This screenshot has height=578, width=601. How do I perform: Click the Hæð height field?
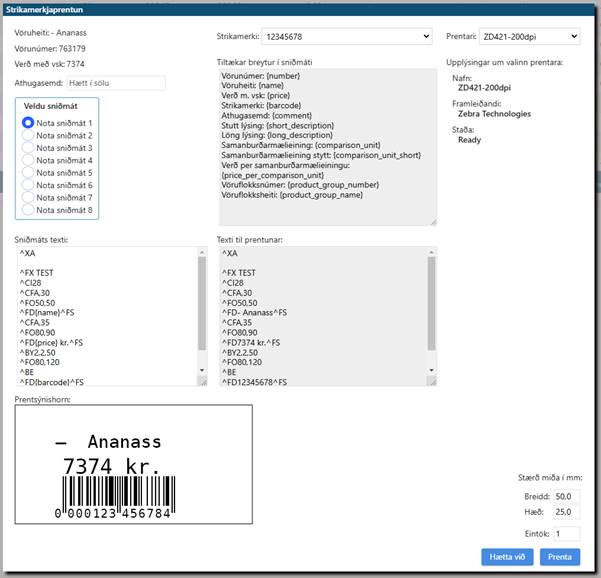tap(566, 513)
